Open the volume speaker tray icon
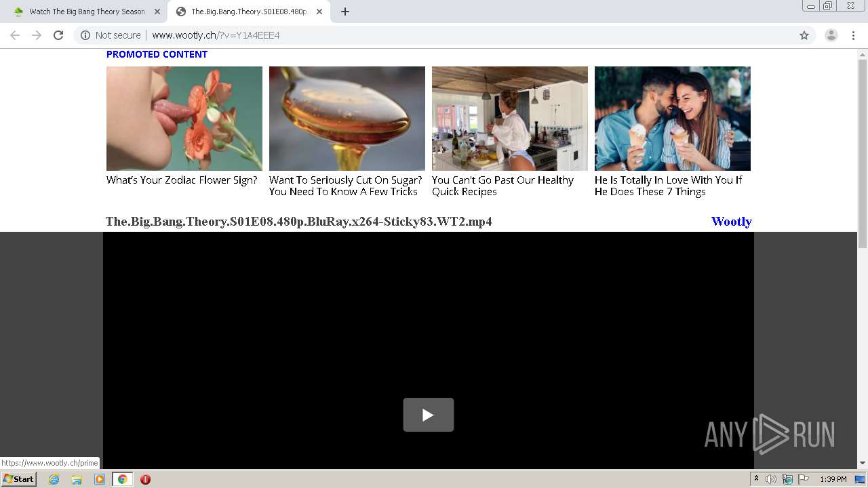The height and width of the screenshot is (488, 868). click(x=771, y=479)
